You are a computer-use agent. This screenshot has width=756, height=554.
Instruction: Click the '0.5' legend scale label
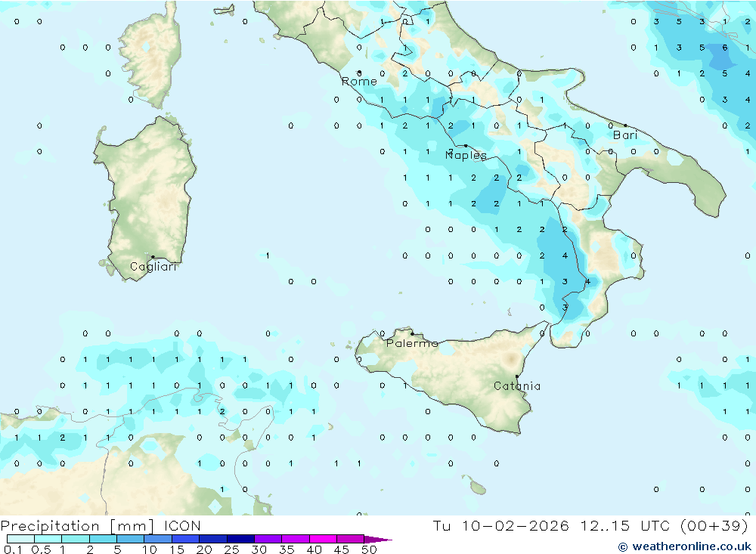(41, 549)
